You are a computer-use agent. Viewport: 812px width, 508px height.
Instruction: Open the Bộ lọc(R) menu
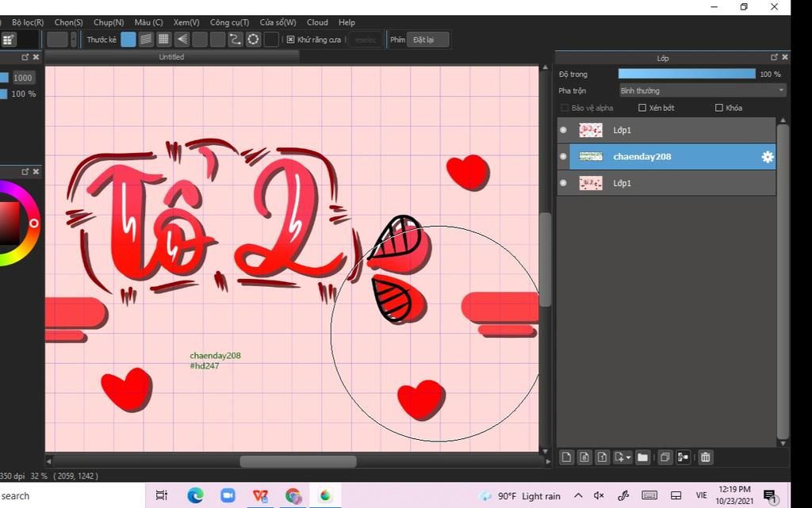tap(28, 22)
